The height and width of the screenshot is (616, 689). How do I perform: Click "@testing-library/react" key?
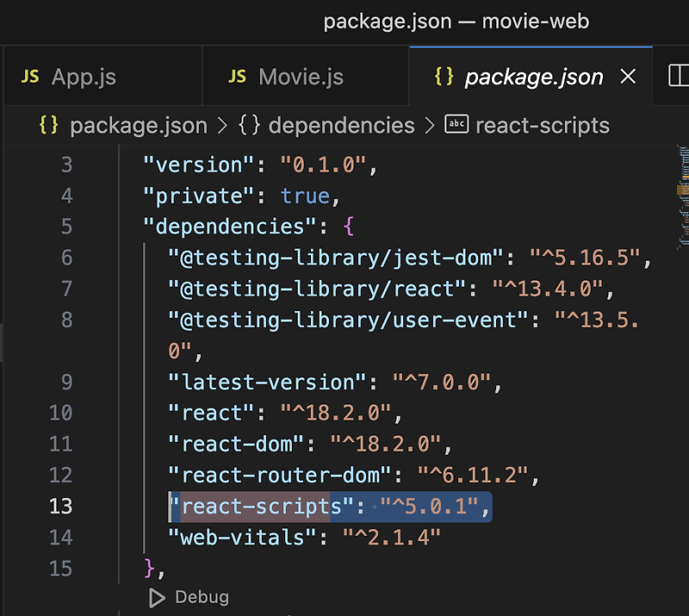tap(317, 289)
